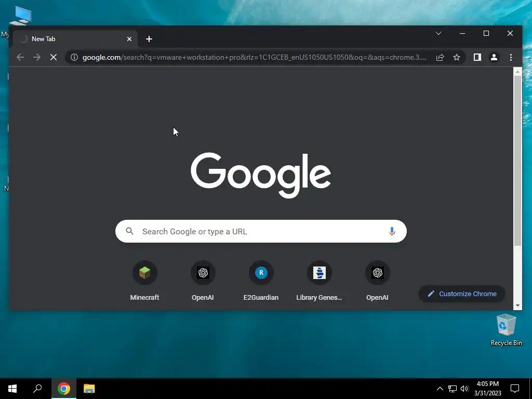Bookmark this tab with the star
Image resolution: width=532 pixels, height=399 pixels.
pyautogui.click(x=457, y=57)
